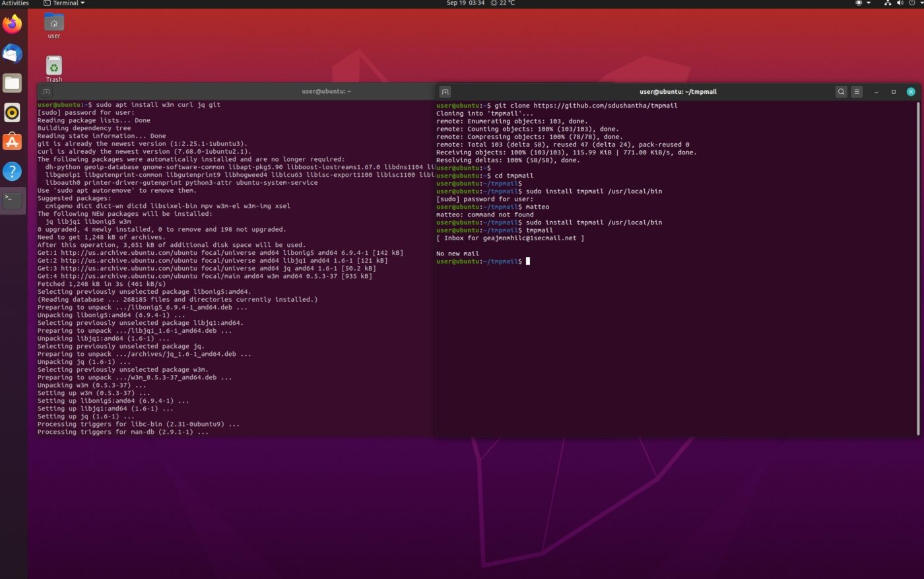This screenshot has width=924, height=579.
Task: Open the Help application in the dock
Action: [12, 171]
